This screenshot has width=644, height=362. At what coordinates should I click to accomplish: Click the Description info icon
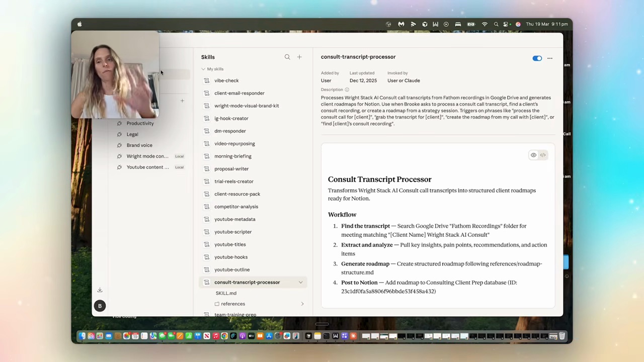347,89
